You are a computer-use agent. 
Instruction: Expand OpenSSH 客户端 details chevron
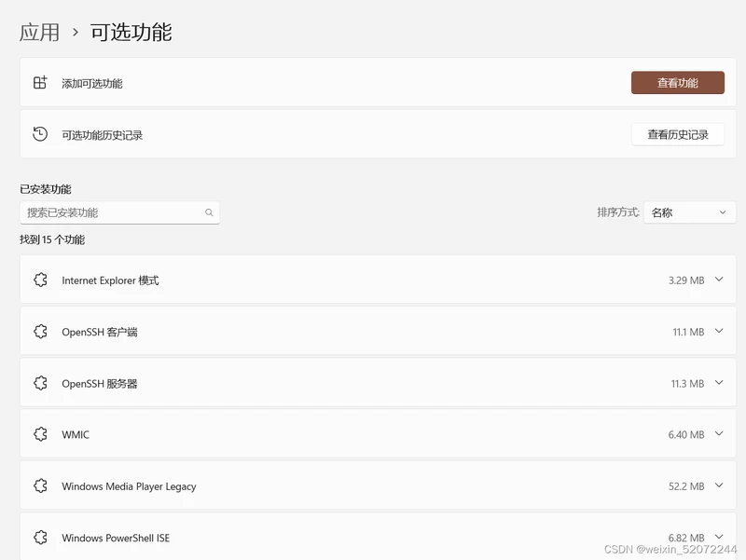coord(719,331)
